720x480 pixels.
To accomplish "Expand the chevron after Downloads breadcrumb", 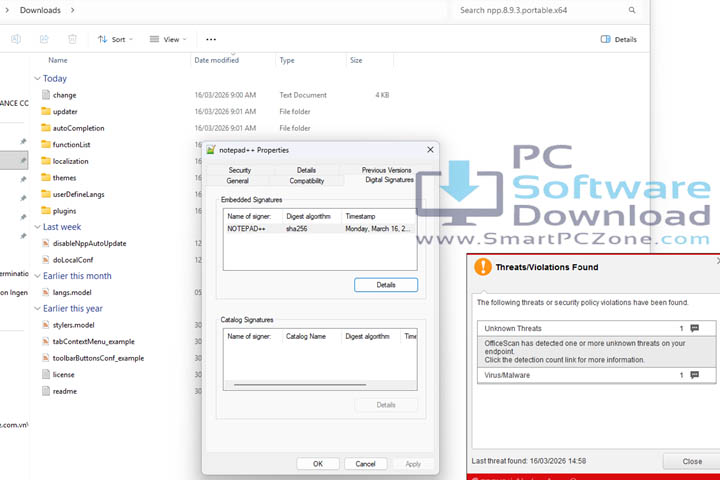I will 73,10.
